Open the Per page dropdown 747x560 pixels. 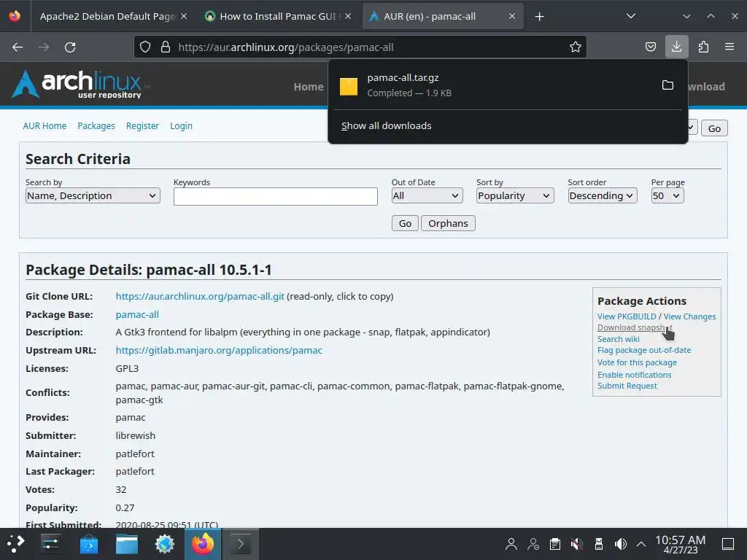pos(667,195)
